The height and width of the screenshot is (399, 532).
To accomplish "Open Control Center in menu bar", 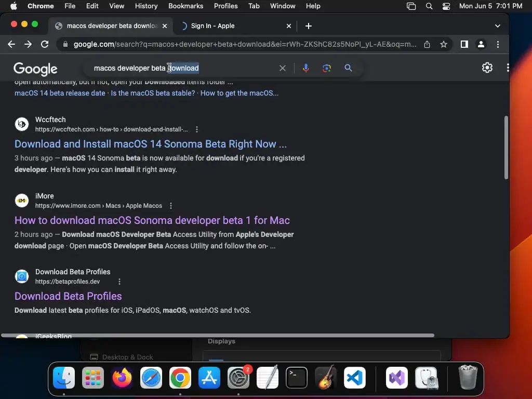I will click(x=446, y=6).
